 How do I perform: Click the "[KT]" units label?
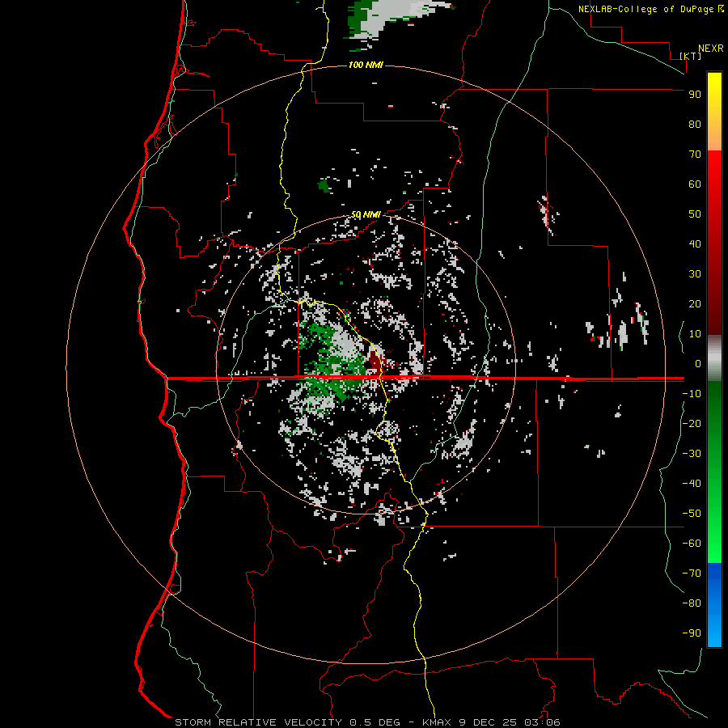(x=691, y=56)
